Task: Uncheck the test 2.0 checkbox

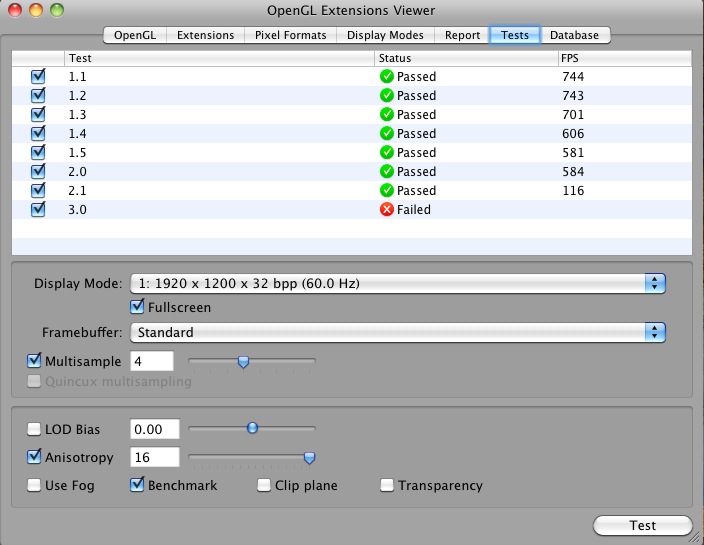Action: [38, 171]
